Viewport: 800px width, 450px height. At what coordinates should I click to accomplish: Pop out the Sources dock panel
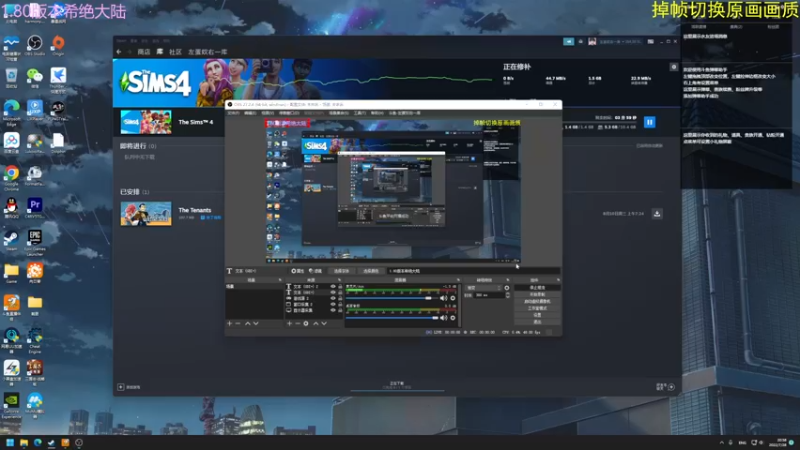pos(340,280)
